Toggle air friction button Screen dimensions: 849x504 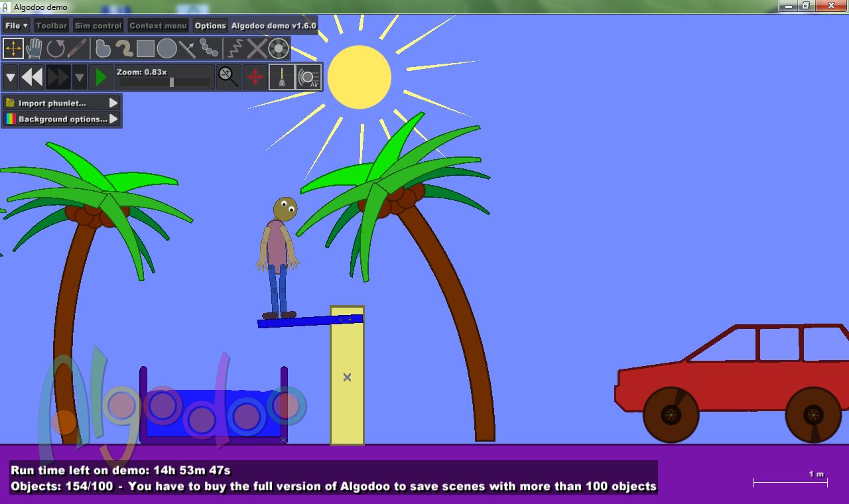[x=308, y=78]
